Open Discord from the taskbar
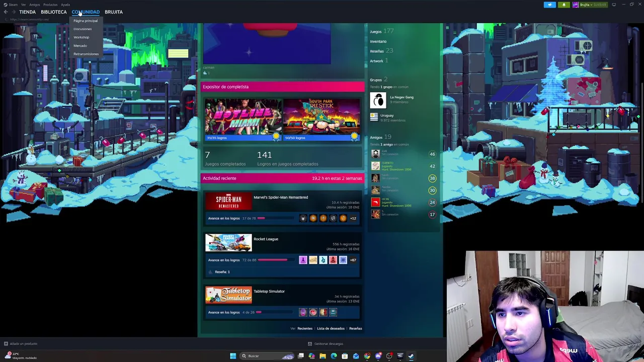The width and height of the screenshot is (644, 362). click(x=378, y=356)
